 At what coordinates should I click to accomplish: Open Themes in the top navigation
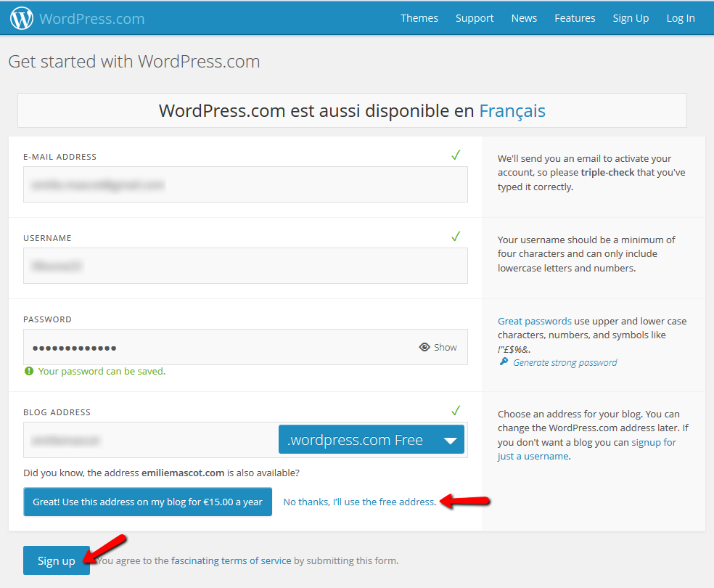pyautogui.click(x=419, y=18)
